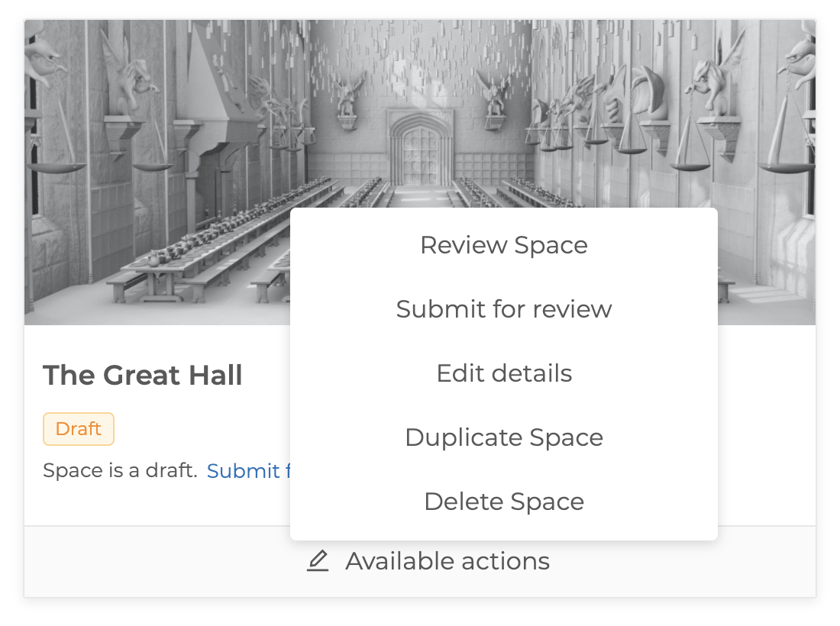Image resolution: width=840 pixels, height=626 pixels.
Task: Click the "Space is a draft." status text
Action: pos(120,471)
